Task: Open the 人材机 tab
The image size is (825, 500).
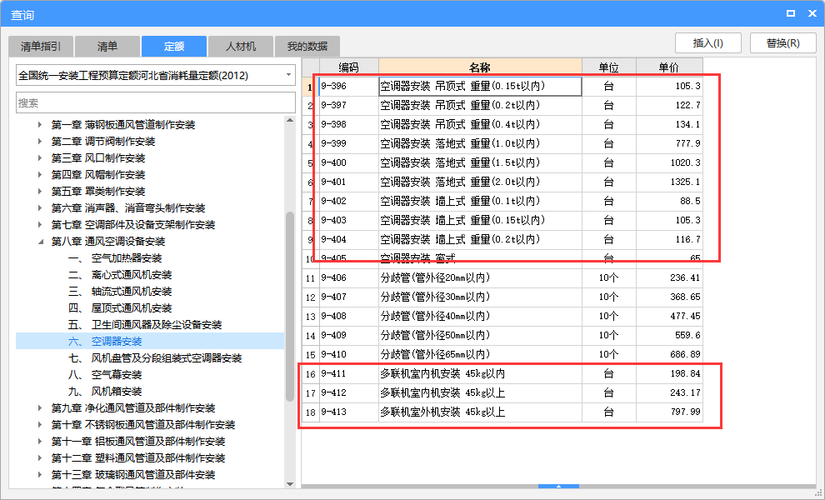Action: (240, 47)
